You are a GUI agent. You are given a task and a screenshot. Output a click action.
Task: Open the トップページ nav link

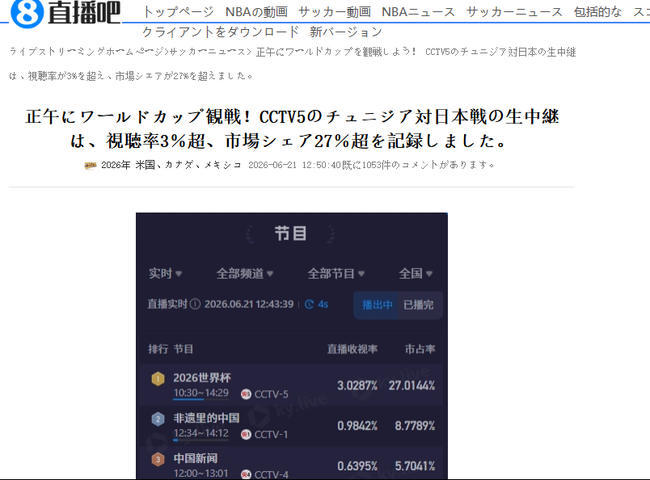point(178,12)
